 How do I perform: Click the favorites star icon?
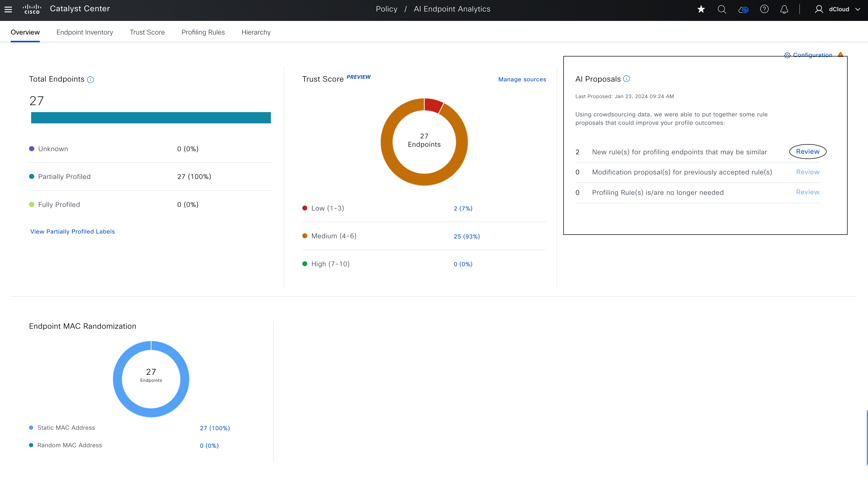click(x=701, y=9)
